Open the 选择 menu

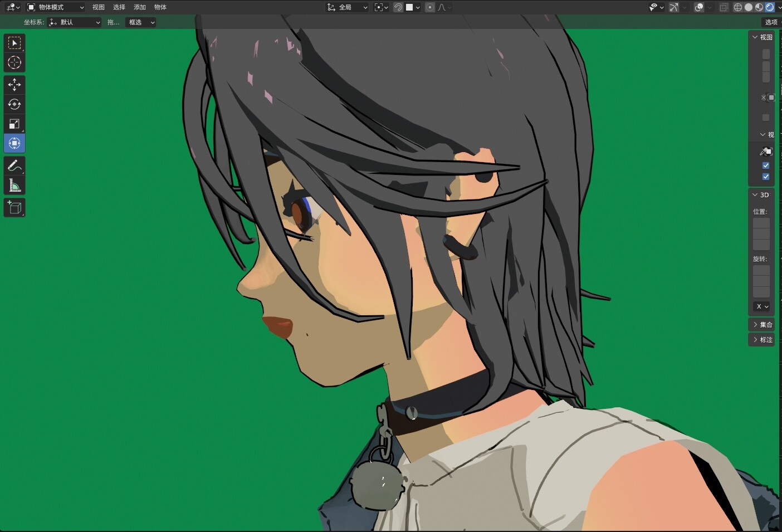point(119,7)
